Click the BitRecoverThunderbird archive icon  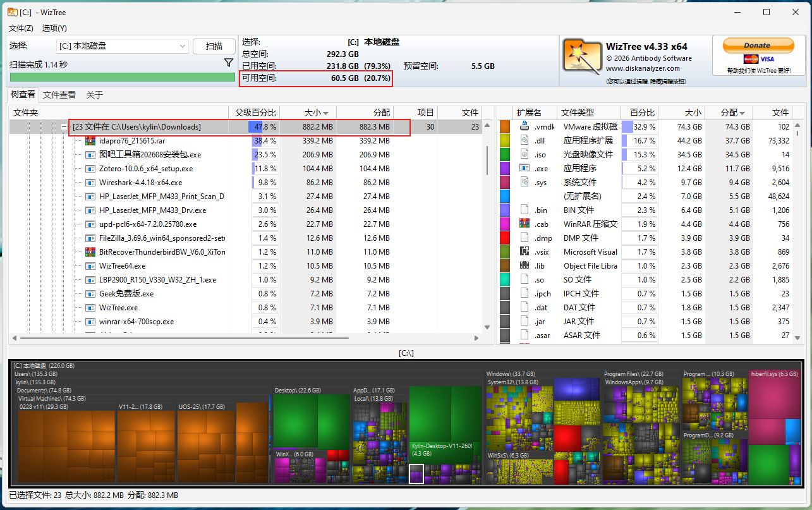tap(90, 252)
